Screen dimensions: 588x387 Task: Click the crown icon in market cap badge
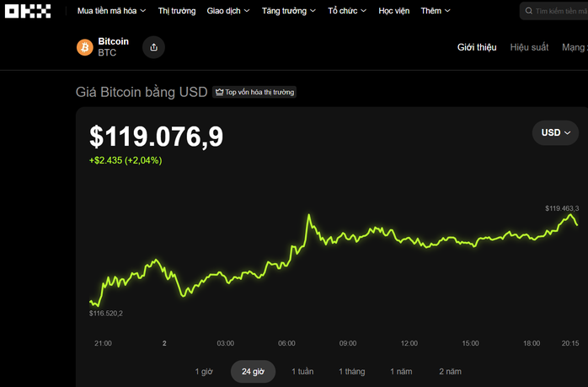point(218,92)
